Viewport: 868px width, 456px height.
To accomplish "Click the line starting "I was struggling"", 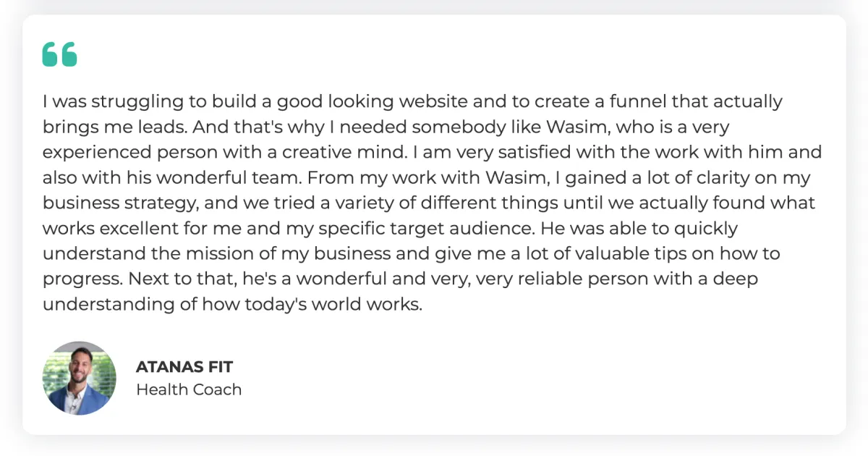I will pyautogui.click(x=412, y=102).
